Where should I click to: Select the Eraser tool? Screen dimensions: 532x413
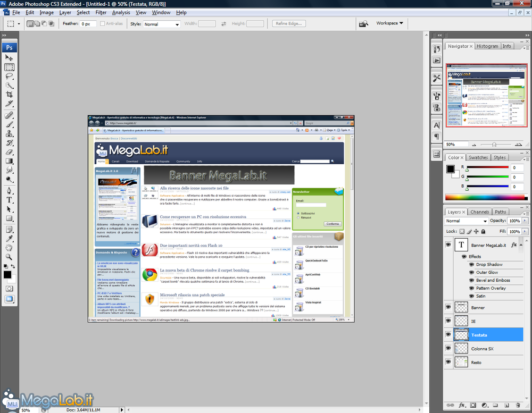tap(9, 152)
